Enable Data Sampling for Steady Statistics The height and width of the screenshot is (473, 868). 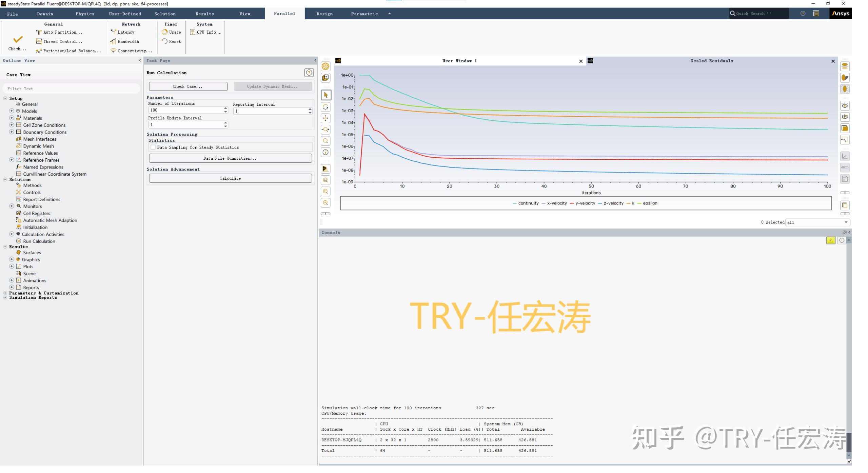153,147
